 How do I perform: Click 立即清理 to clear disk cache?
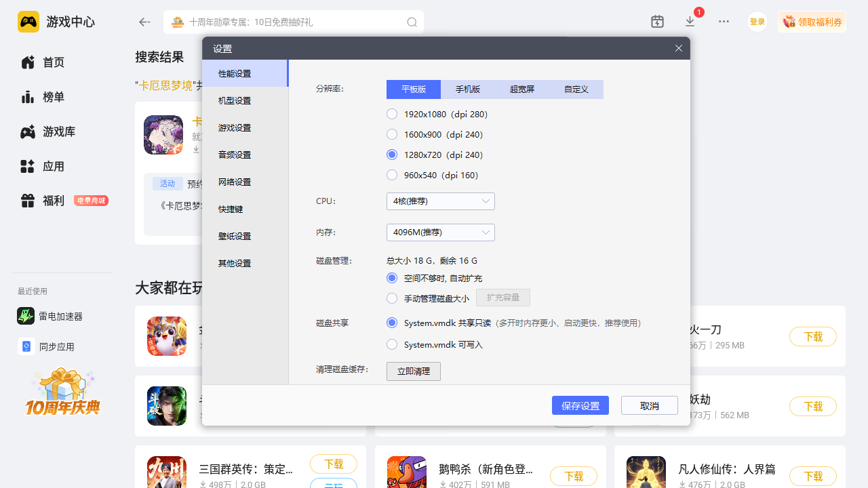[x=413, y=371]
